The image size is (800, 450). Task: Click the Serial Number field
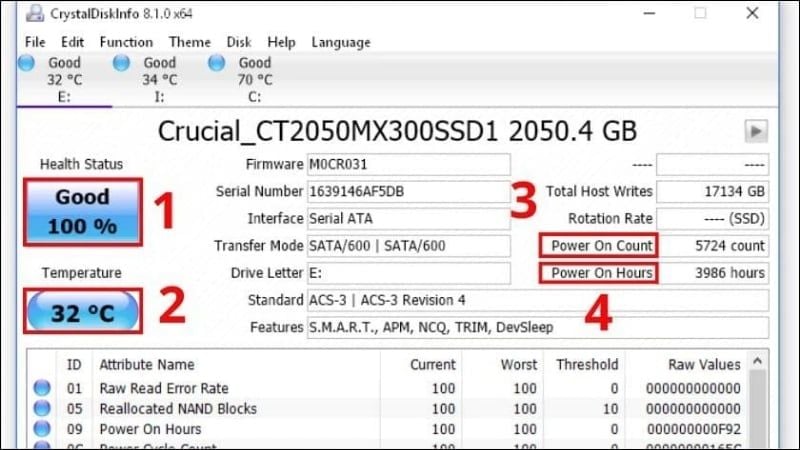point(407,191)
